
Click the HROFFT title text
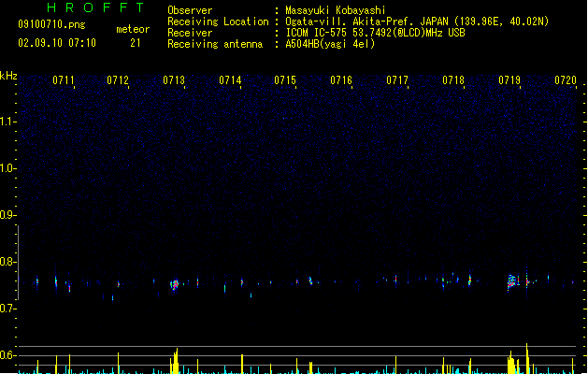[95, 7]
